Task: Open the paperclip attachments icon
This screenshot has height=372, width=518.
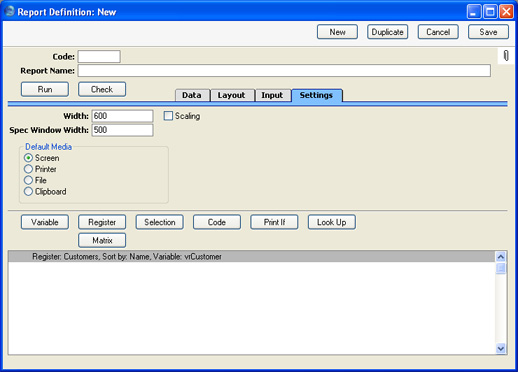Action: (x=506, y=56)
